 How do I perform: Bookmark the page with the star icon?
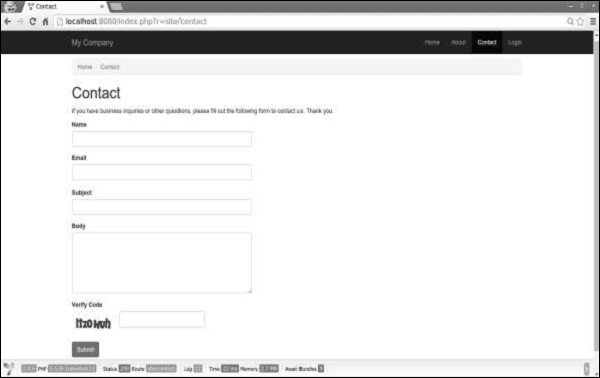580,21
